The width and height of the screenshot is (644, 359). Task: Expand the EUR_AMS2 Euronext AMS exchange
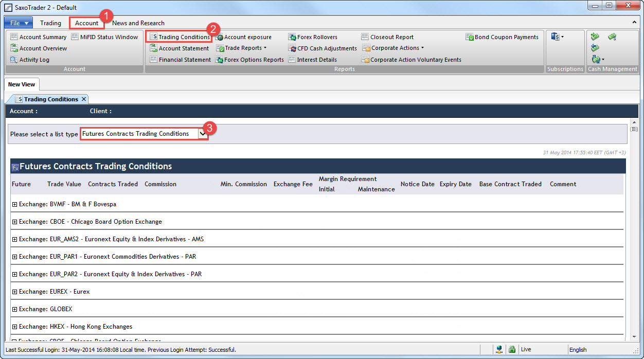coord(14,239)
